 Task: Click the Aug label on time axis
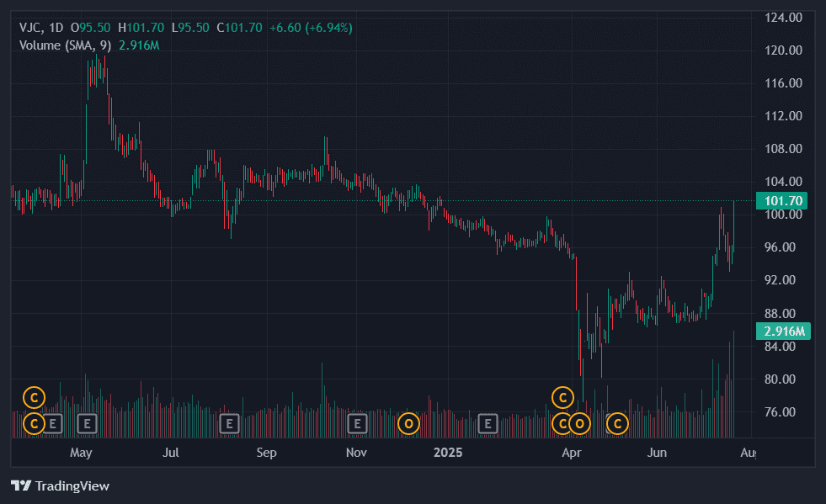tap(747, 454)
